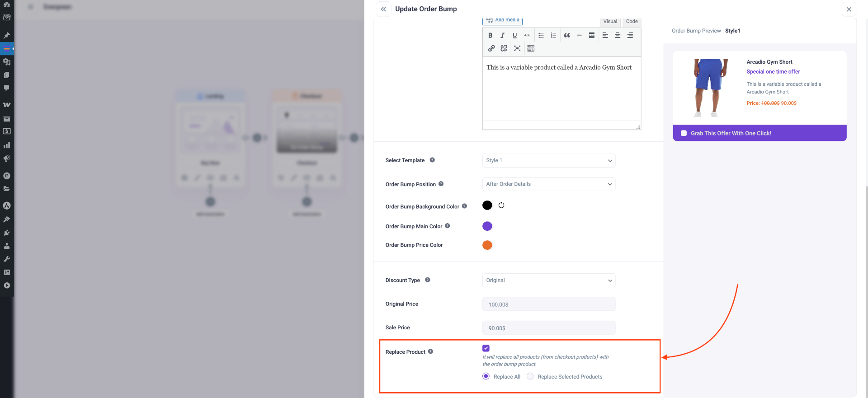Open the WordPress Dashboard sidebar icon
This screenshot has width=868, height=398.
(7, 5)
